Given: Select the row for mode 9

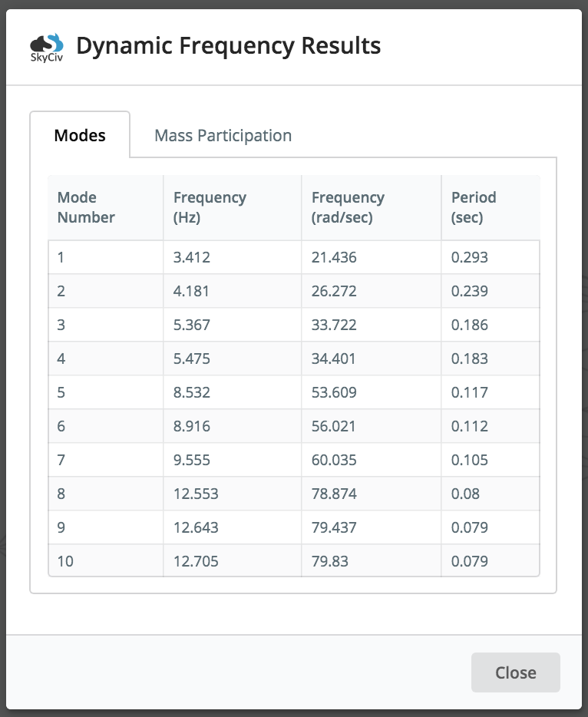Looking at the screenshot, I should pyautogui.click(x=294, y=527).
